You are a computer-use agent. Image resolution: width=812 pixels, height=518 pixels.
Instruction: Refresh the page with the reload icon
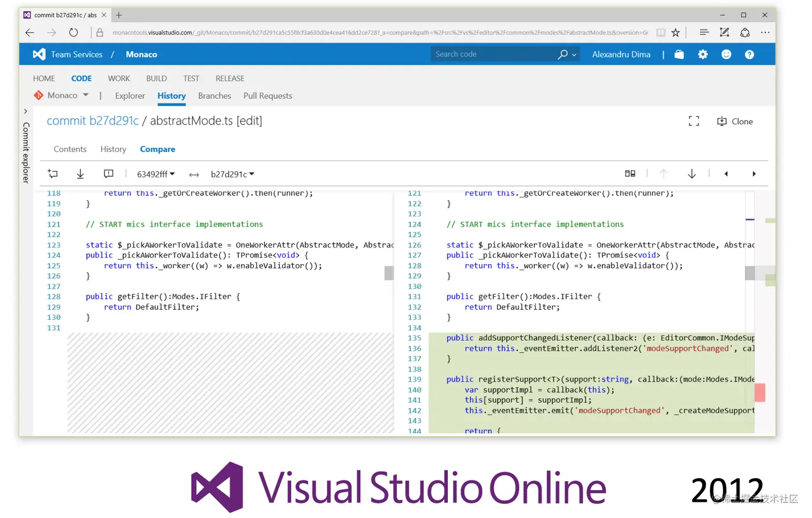point(74,33)
